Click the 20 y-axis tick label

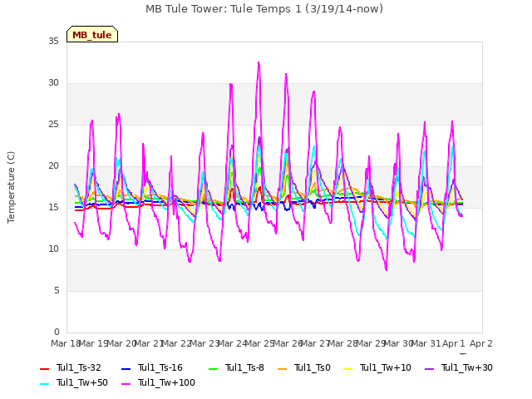pyautogui.click(x=53, y=166)
